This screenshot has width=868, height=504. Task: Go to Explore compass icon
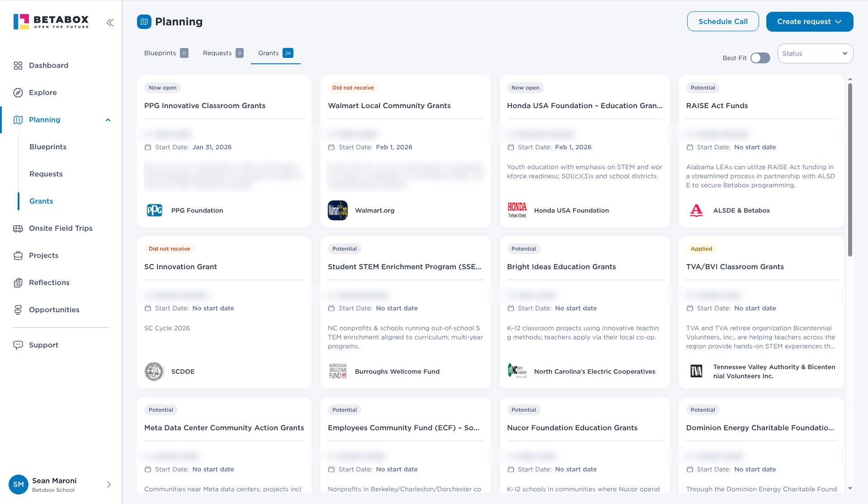18,93
